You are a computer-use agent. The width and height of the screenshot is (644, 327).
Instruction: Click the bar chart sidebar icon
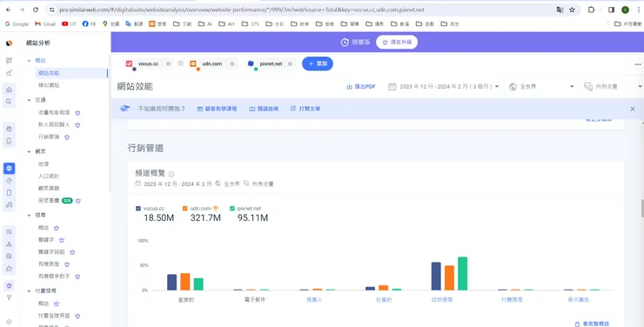[9, 89]
